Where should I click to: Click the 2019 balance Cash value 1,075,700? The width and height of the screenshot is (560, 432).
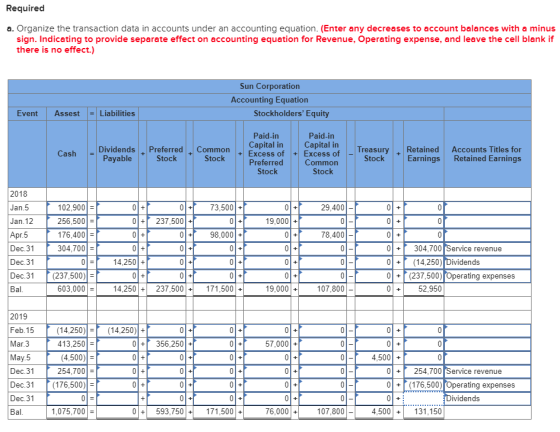pos(67,412)
